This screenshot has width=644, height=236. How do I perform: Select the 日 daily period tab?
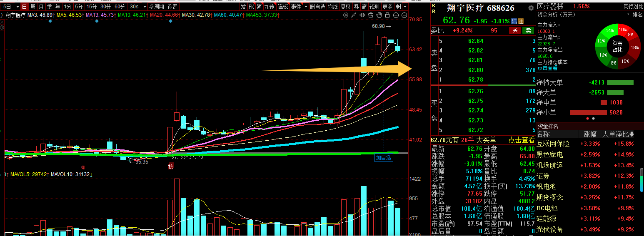pyautogui.click(x=25, y=7)
